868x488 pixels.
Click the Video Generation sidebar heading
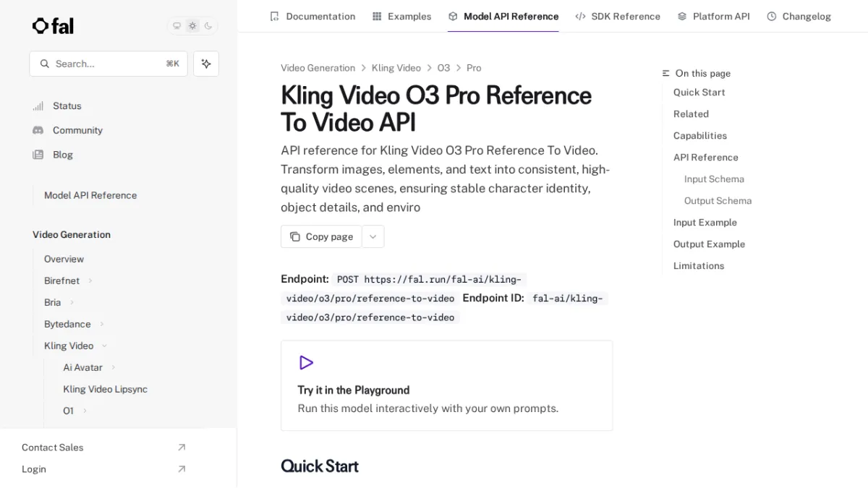tap(72, 235)
